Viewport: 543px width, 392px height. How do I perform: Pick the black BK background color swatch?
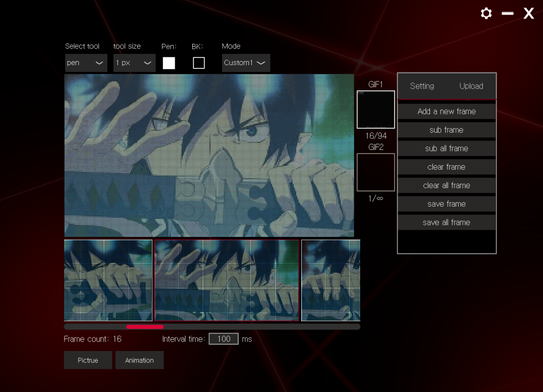[199, 63]
